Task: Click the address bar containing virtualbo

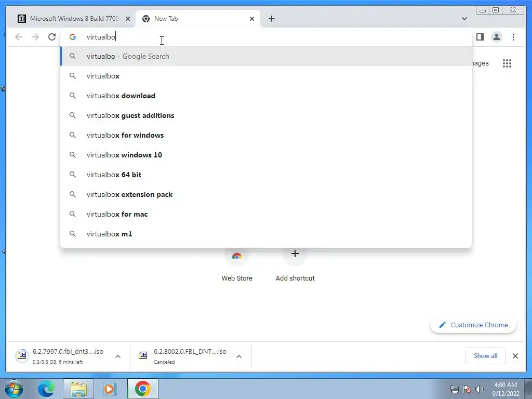Action: [x=266, y=37]
